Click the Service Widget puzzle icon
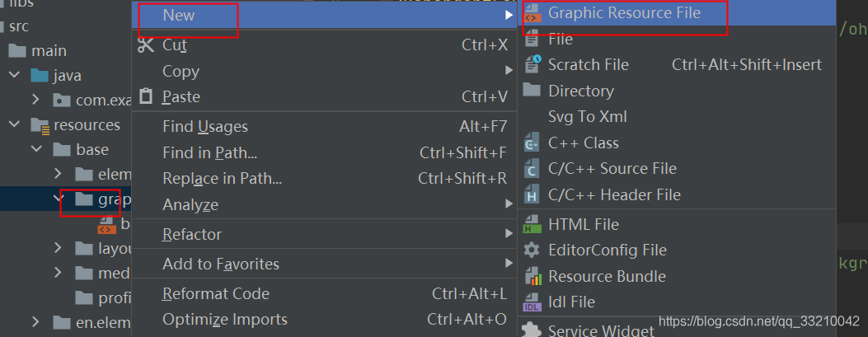 [x=532, y=330]
